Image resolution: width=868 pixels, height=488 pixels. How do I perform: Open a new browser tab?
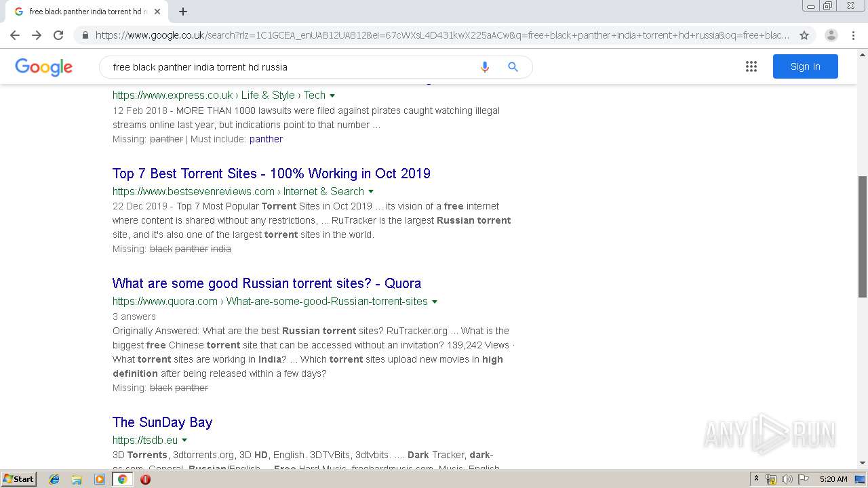point(183,12)
